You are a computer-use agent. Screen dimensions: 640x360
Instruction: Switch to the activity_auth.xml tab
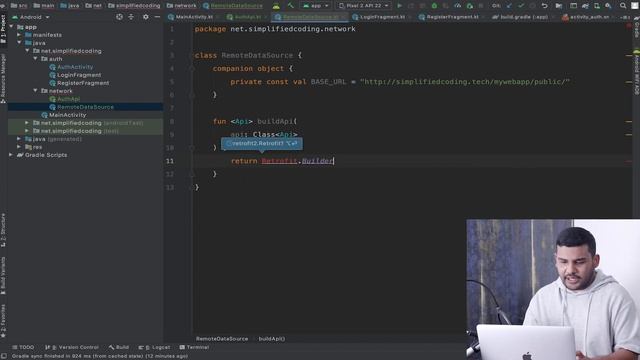tap(588, 17)
